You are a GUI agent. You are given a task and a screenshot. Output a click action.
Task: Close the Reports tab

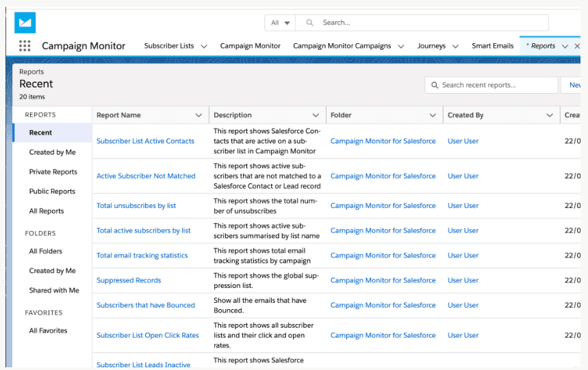point(577,46)
